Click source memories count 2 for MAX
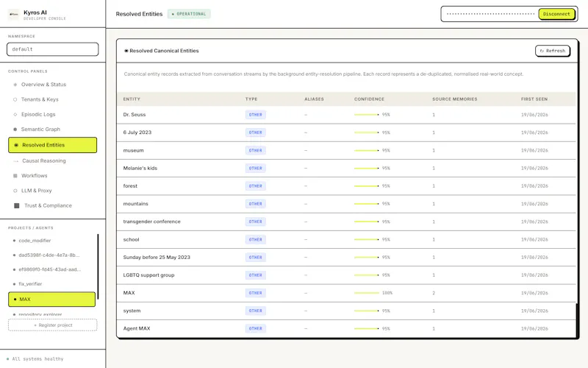 [434, 293]
